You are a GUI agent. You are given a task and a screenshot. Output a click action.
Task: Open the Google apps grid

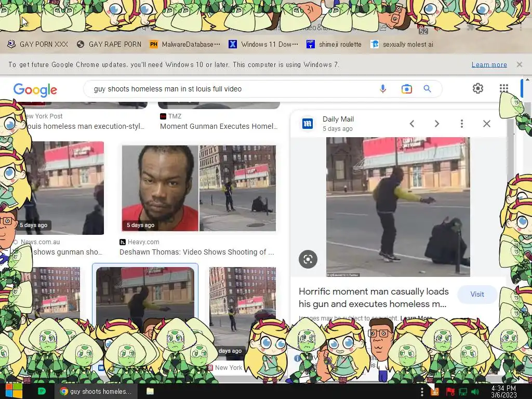(504, 88)
